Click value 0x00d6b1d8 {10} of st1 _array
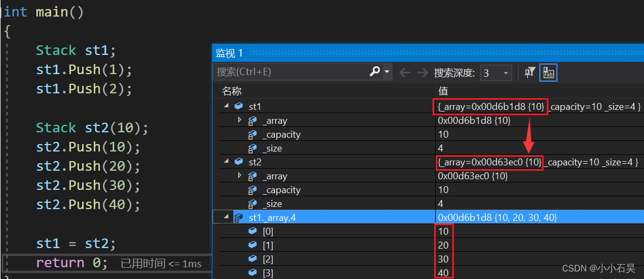Screen dimensions: 644x279 tap(474, 121)
